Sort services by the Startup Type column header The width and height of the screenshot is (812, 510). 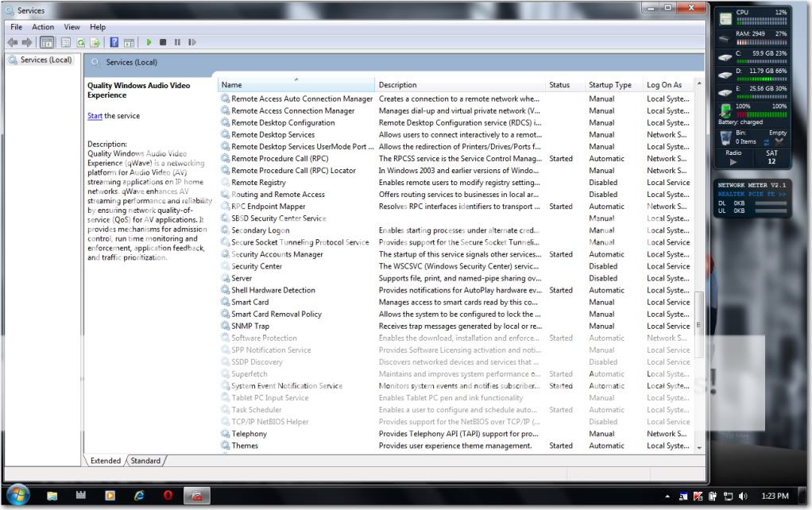[x=613, y=85]
